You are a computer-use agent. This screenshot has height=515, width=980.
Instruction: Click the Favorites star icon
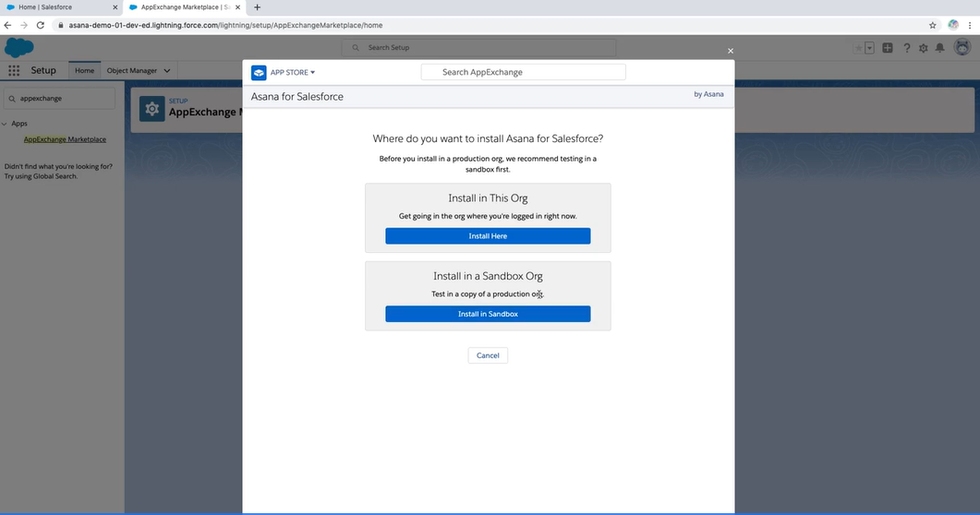[859, 48]
